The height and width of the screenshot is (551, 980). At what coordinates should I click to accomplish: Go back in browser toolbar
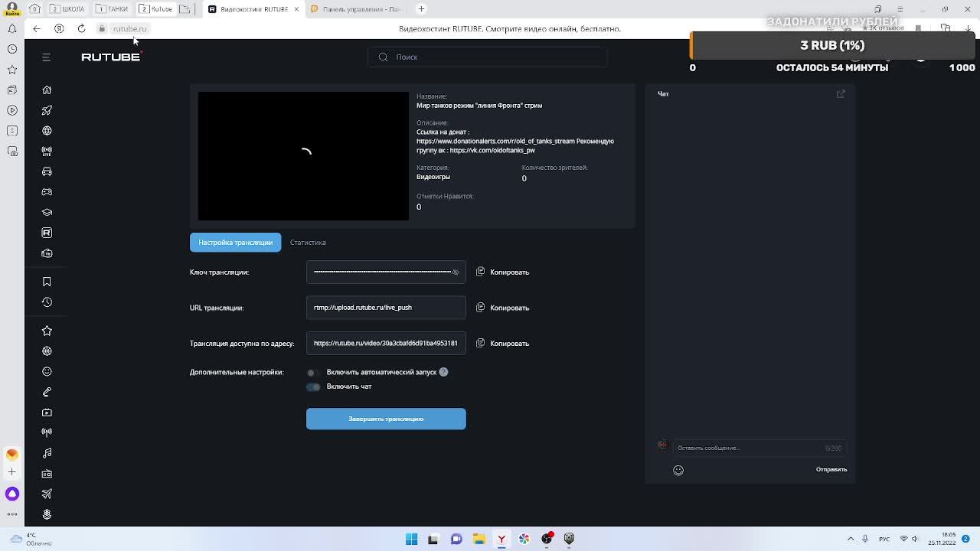[37, 28]
